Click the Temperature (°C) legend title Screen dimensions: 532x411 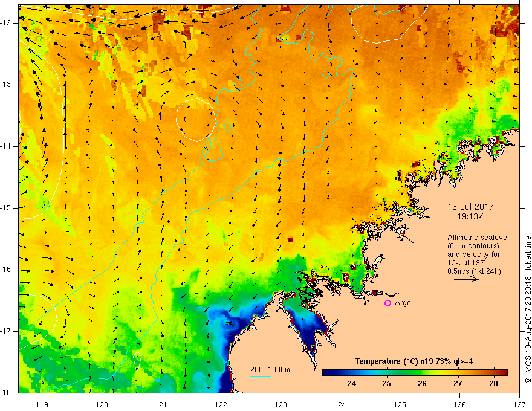(x=414, y=361)
